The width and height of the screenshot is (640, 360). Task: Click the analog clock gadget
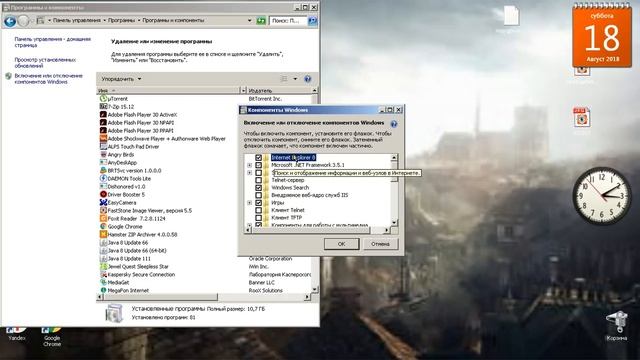point(602,196)
